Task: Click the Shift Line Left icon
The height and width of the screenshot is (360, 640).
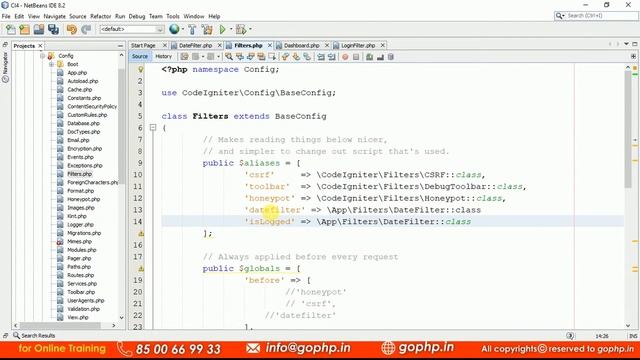Action: click(x=321, y=57)
